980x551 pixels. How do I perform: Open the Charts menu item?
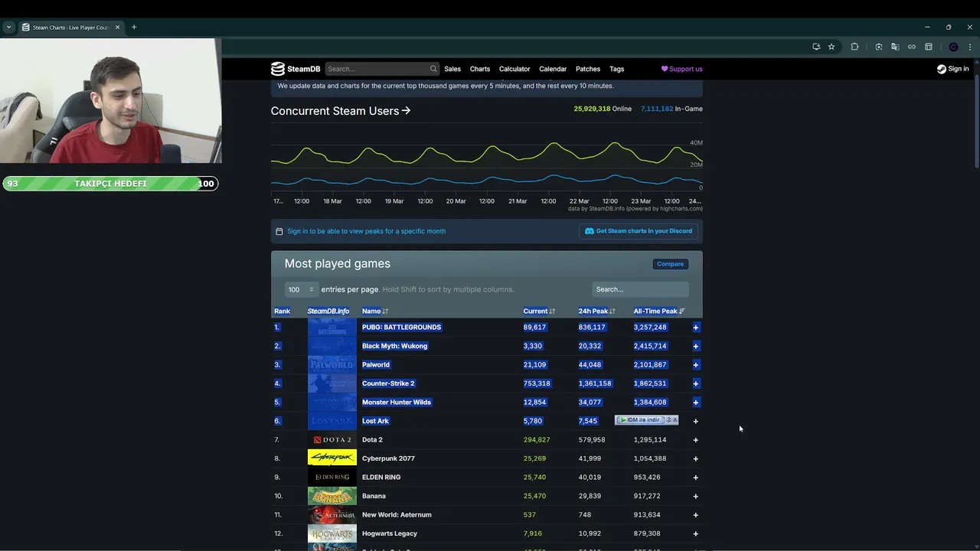click(480, 69)
